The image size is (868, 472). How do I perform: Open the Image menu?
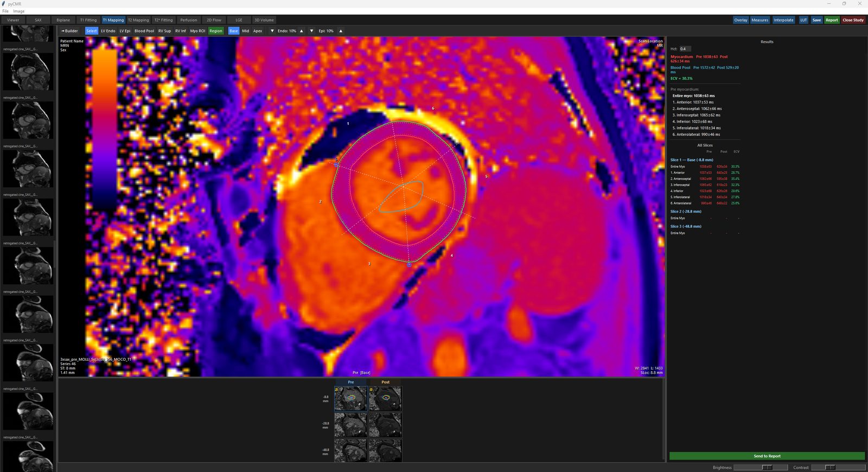(18, 11)
